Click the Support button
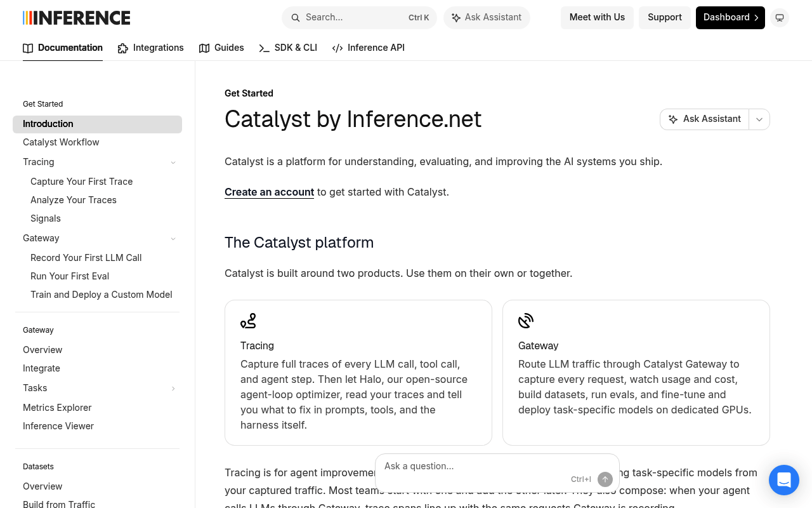This screenshot has width=812, height=508. (665, 18)
